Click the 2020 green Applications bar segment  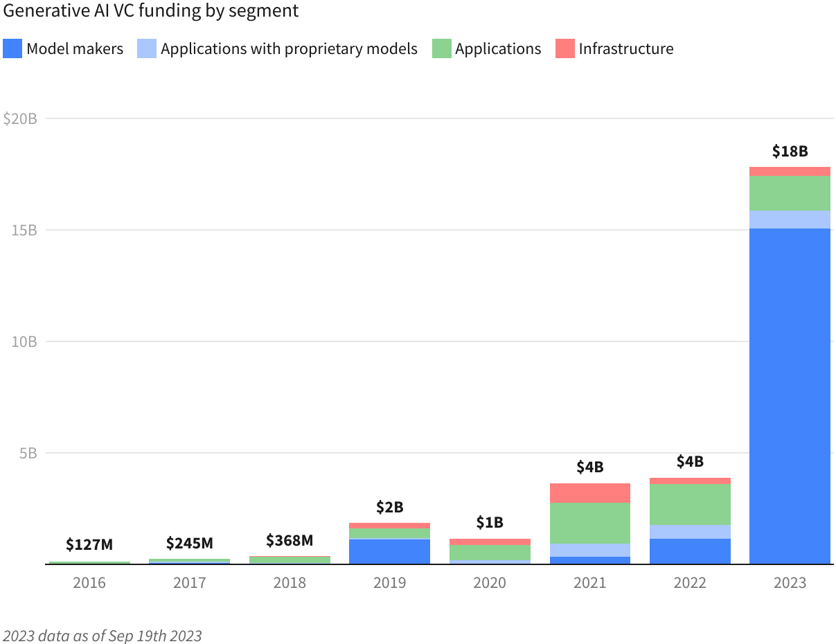pos(490,552)
